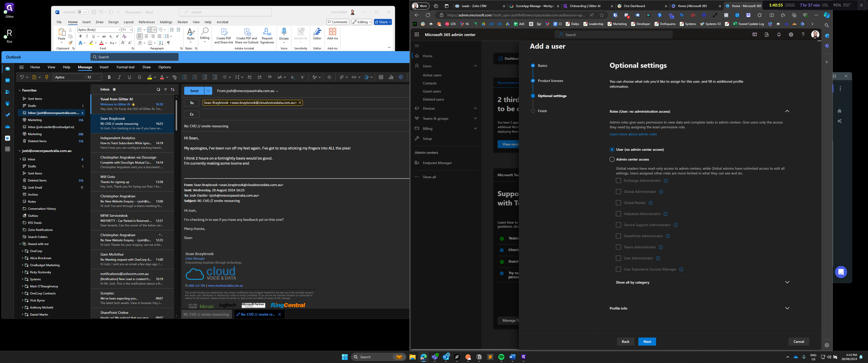
Task: Click Create PDF and Share link icon
Action: coord(224,33)
